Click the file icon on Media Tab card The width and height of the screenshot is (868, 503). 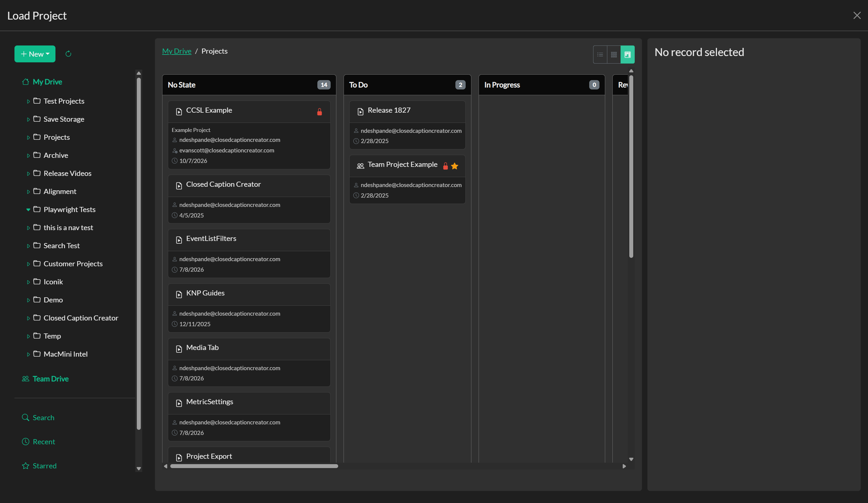click(179, 349)
